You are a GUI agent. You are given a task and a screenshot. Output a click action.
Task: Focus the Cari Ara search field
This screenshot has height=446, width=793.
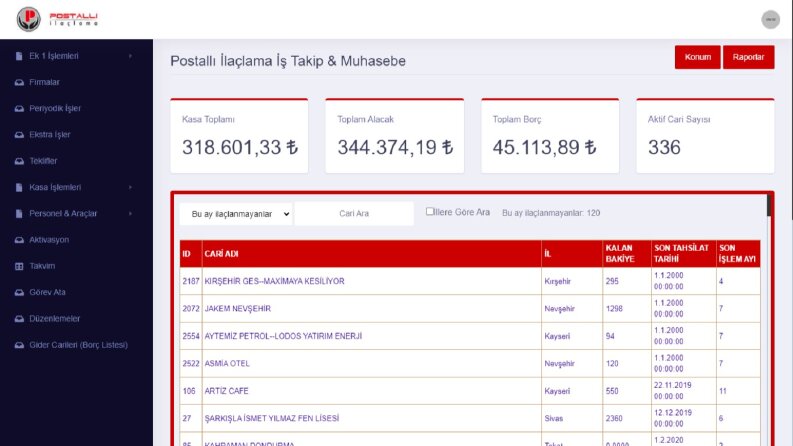354,214
